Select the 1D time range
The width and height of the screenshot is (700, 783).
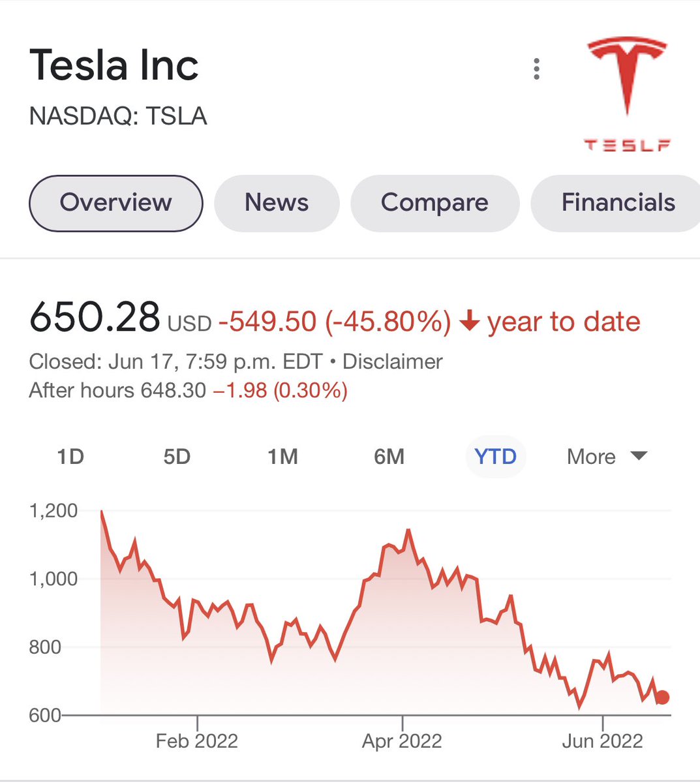click(x=70, y=457)
